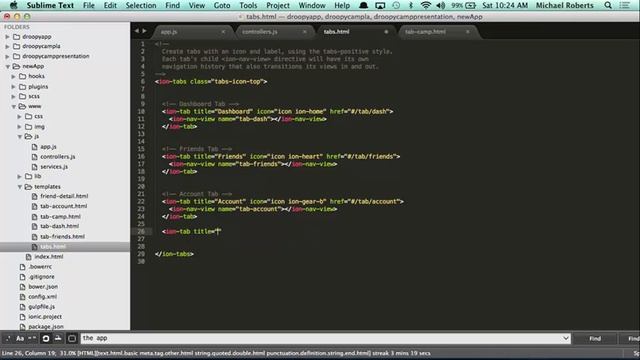The width and height of the screenshot is (640, 360).
Task: Close the controllers.js tab
Action: [304, 32]
